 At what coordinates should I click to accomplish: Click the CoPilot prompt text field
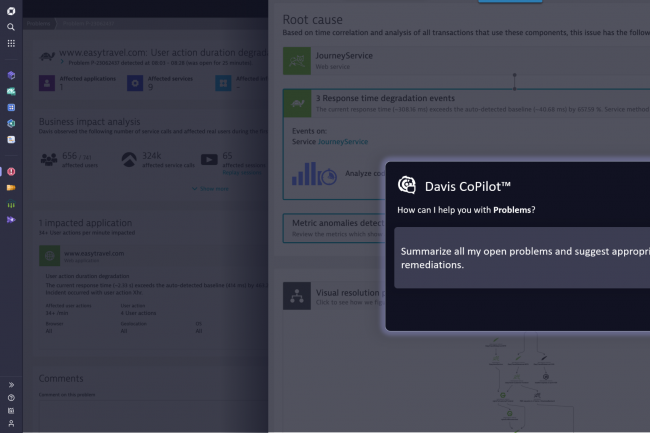[x=520, y=257]
